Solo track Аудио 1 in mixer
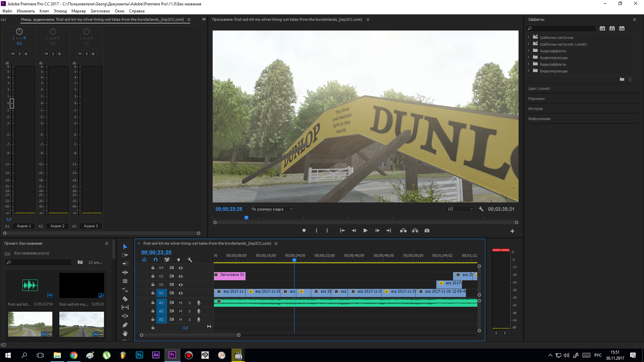Screen dimensions: 644x362 (19, 54)
